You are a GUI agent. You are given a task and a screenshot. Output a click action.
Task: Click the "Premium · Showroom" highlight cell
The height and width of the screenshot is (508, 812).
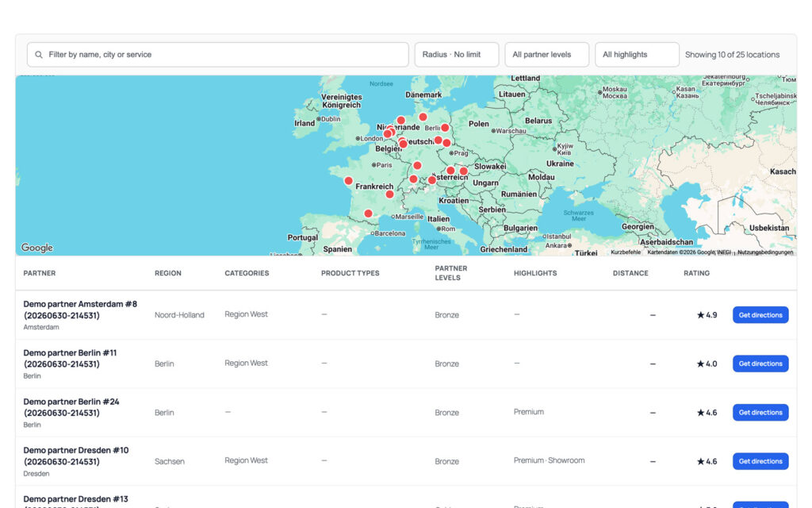549,460
